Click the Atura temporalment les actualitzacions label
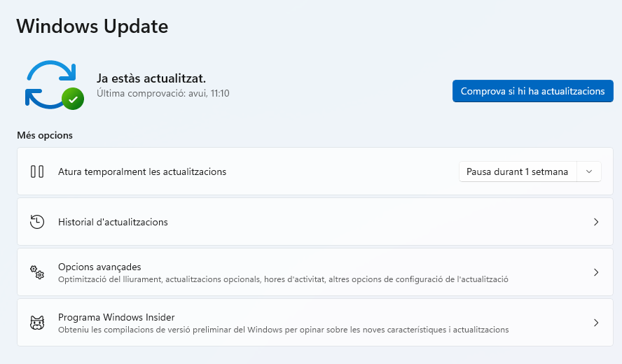 pos(142,171)
